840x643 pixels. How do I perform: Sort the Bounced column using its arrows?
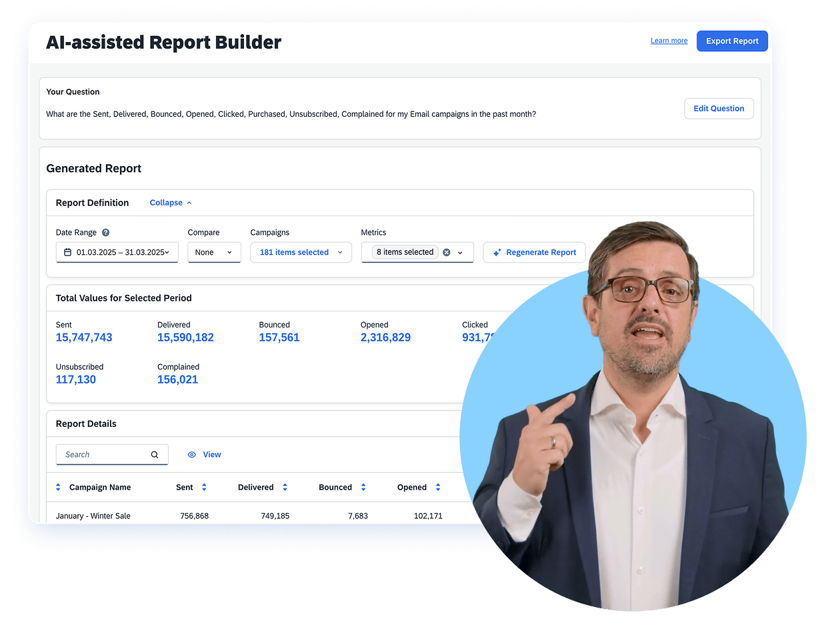363,488
